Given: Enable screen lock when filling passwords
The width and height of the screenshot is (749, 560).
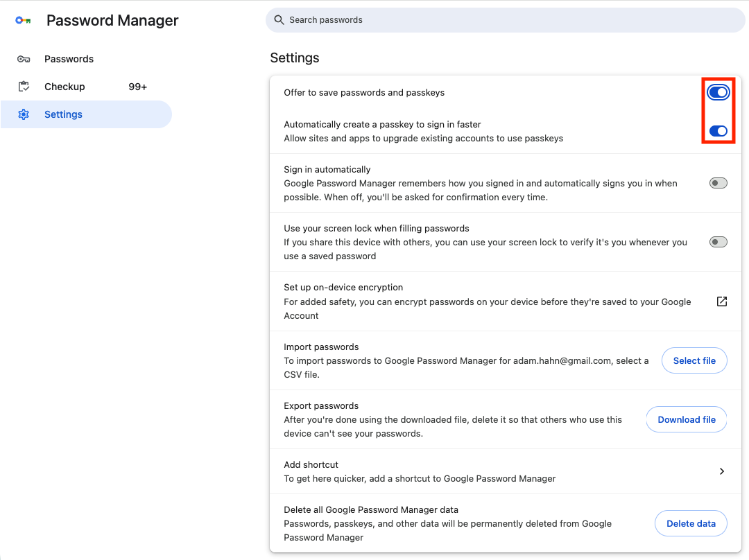Looking at the screenshot, I should pyautogui.click(x=718, y=242).
